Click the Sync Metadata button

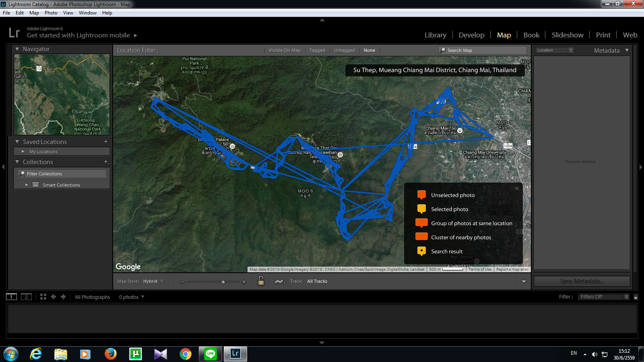(582, 281)
